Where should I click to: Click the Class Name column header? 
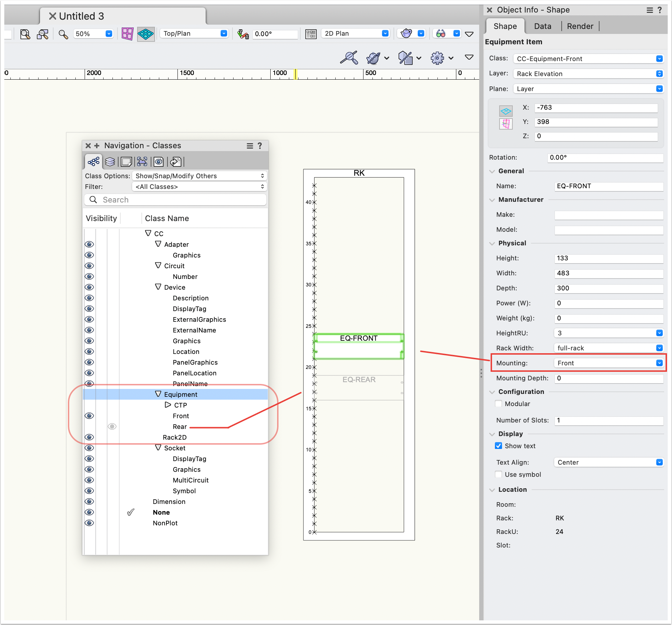click(x=167, y=218)
